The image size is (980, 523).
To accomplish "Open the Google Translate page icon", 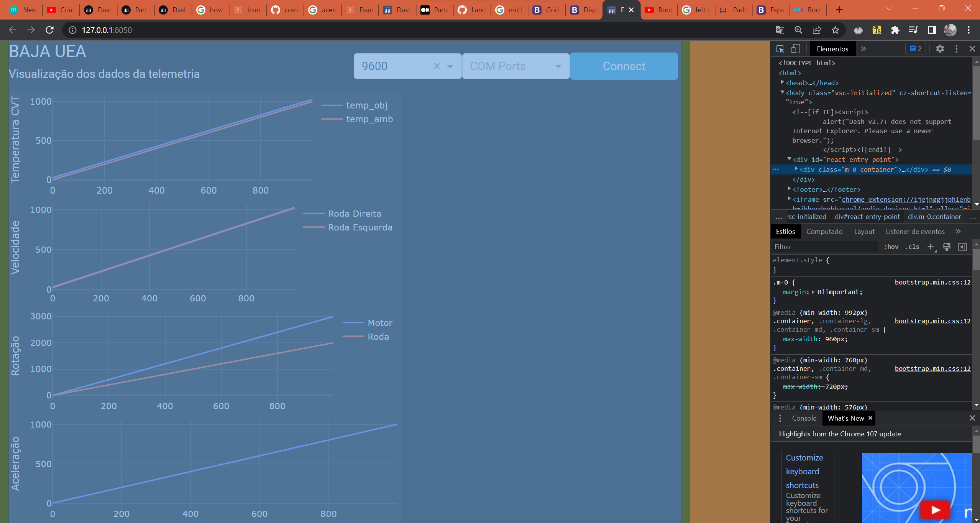I will 780,30.
